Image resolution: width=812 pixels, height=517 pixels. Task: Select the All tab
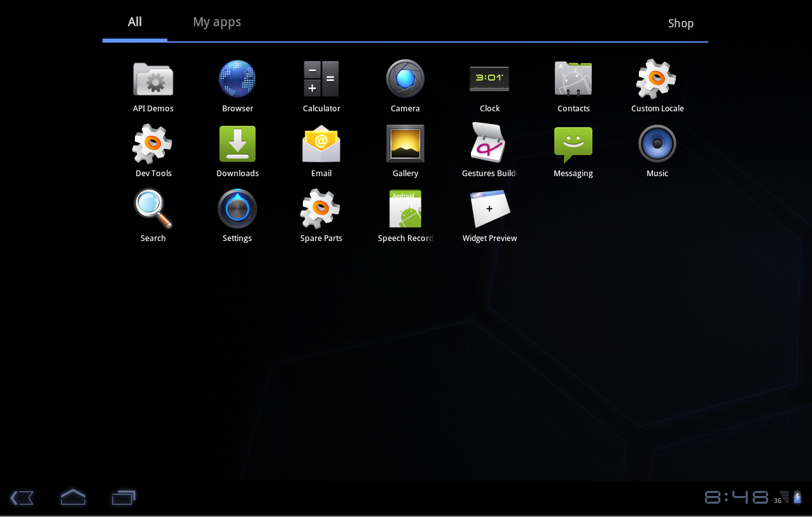click(135, 22)
